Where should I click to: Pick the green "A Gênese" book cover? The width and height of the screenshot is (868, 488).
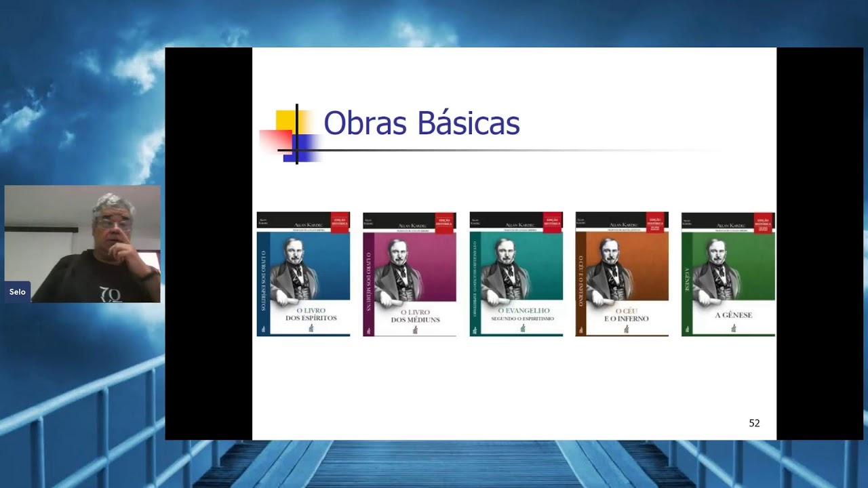tap(728, 274)
